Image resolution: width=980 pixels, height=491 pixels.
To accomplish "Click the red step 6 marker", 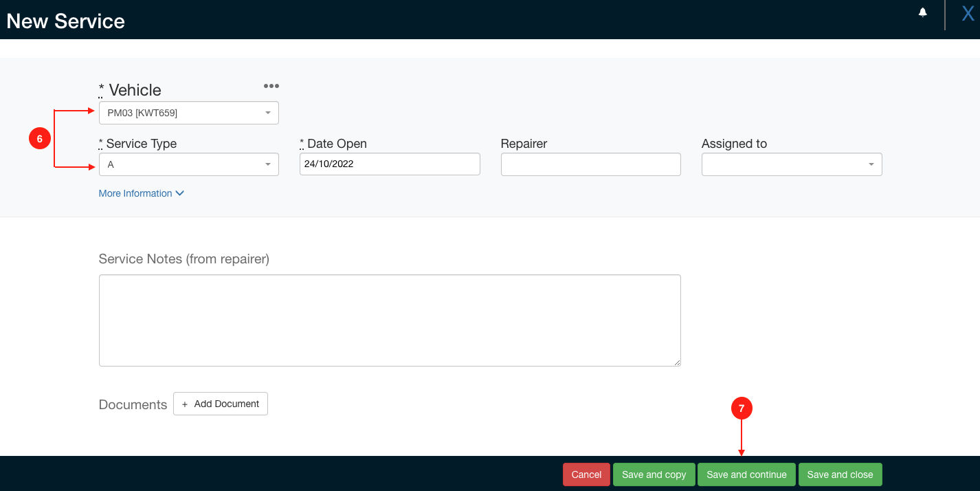I will pyautogui.click(x=40, y=139).
